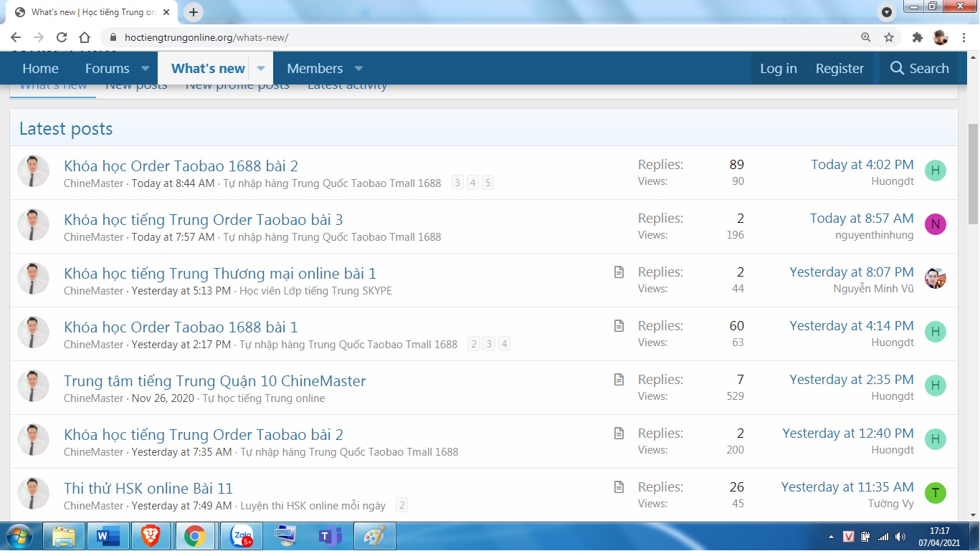This screenshot has height=556, width=980.
Task: Click the Register link
Action: coord(839,69)
